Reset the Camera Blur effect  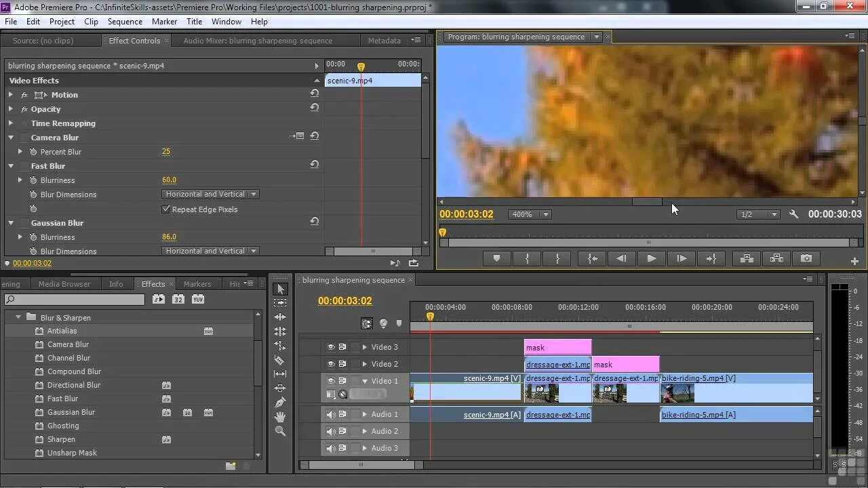[x=315, y=136]
